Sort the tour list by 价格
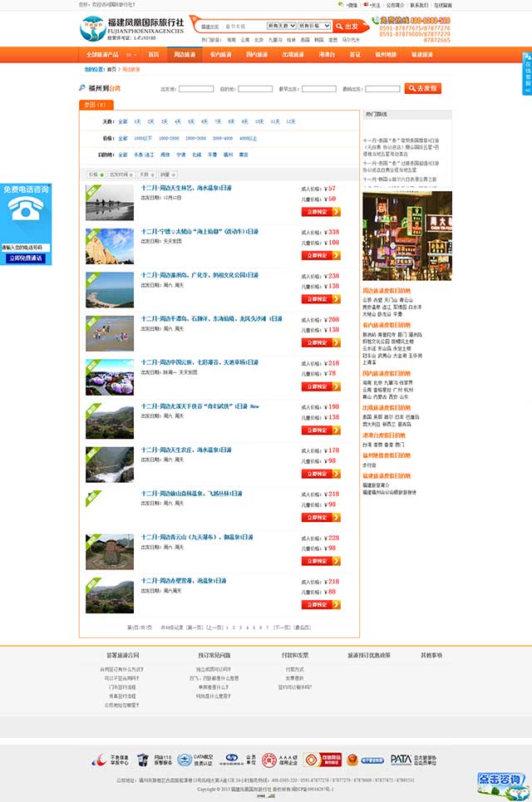Viewport: 532px width, 802px height. (96, 175)
